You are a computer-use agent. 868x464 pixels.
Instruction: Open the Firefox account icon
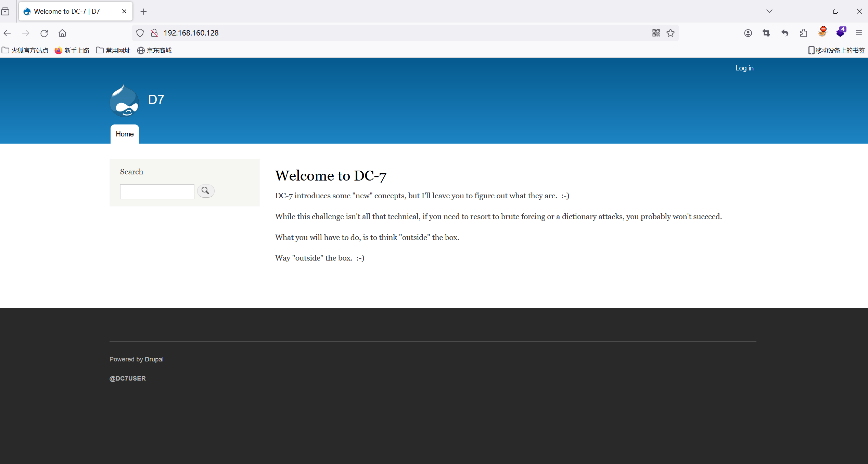tap(748, 33)
